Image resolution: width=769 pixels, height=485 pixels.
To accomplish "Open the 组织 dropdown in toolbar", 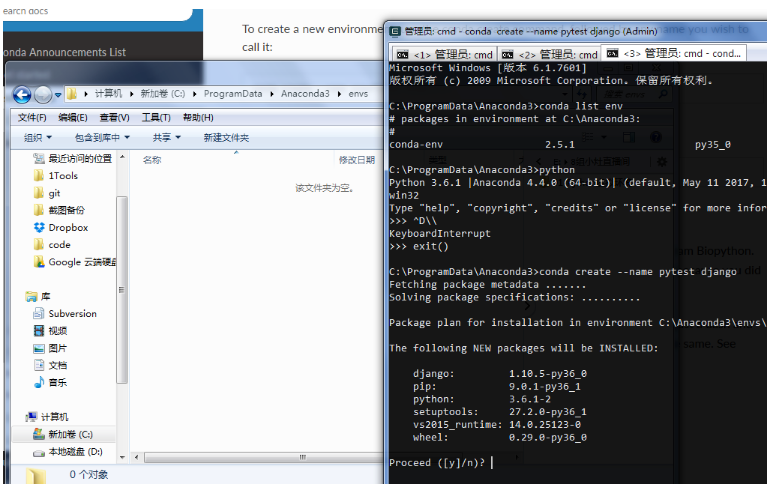I will (x=38, y=138).
